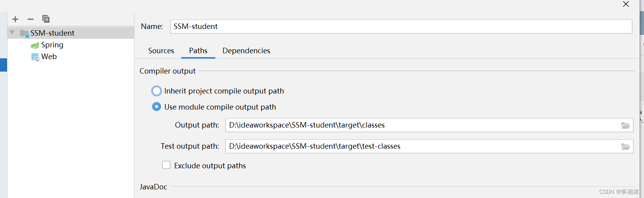644x198 pixels.
Task: Browse folder for Output path
Action: (625, 126)
